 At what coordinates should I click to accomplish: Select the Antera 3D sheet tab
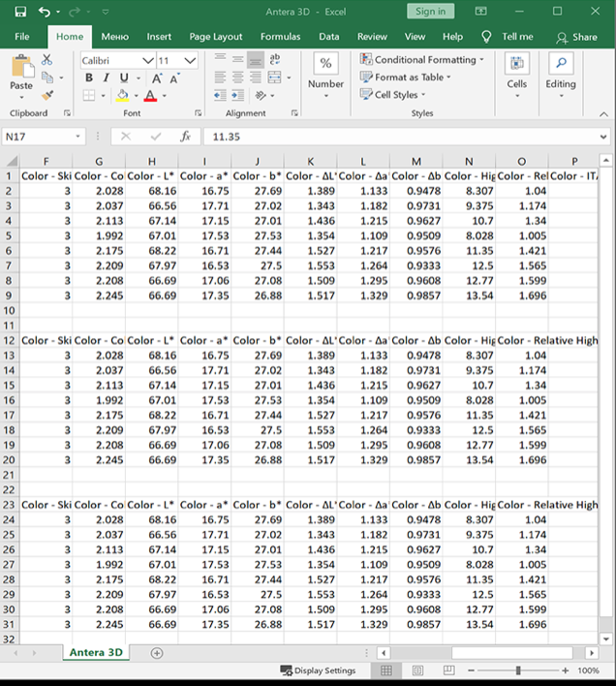coord(96,652)
